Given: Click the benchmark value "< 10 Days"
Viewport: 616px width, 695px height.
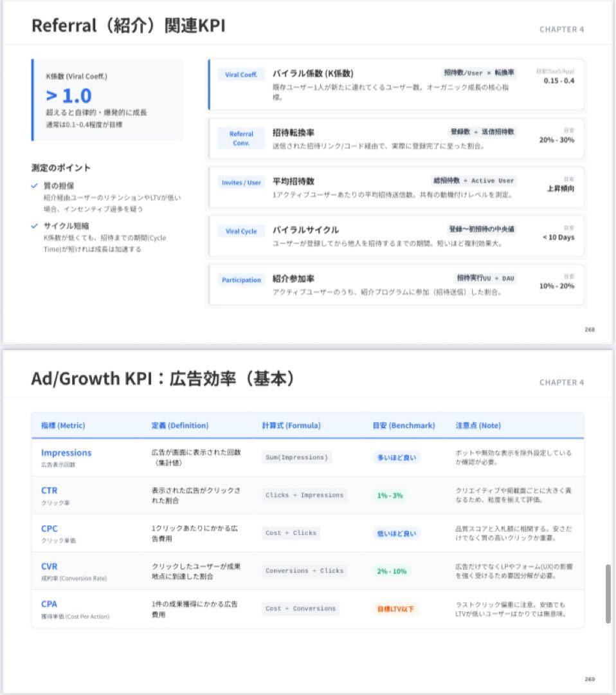Looking at the screenshot, I should coord(558,237).
